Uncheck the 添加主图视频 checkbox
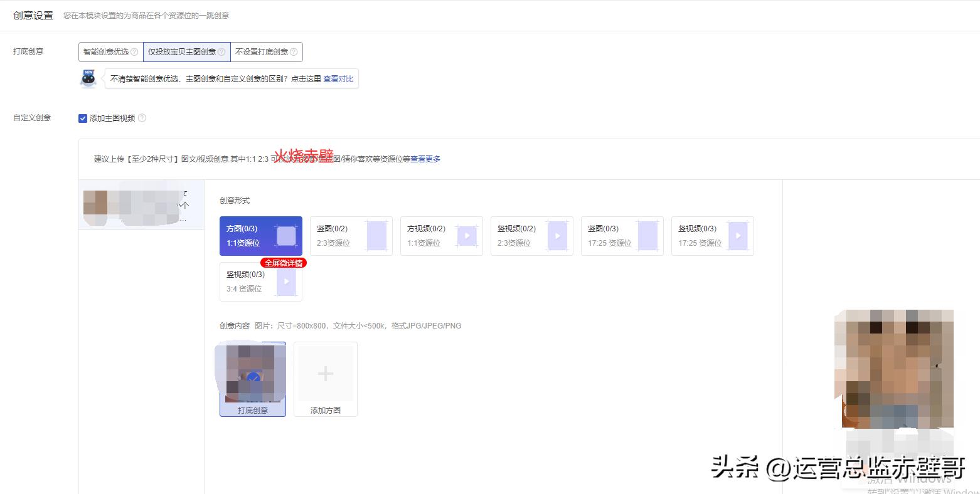The image size is (980, 494). [x=82, y=118]
